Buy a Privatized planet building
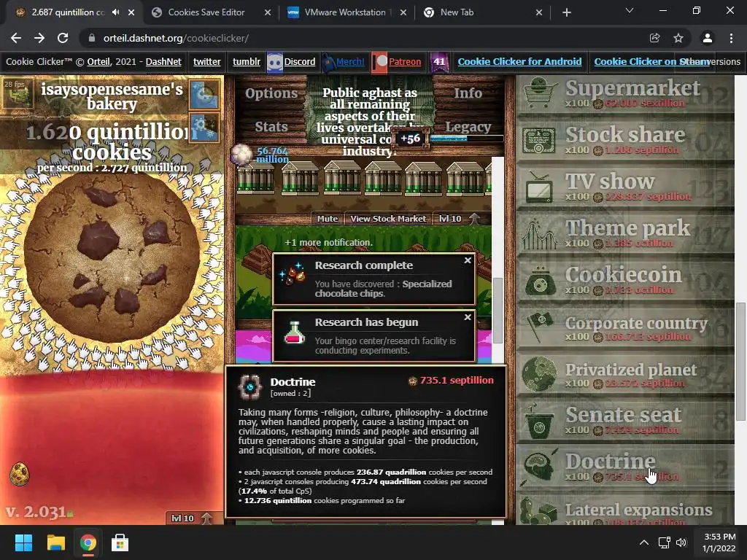This screenshot has height=560, width=747. tap(625, 373)
